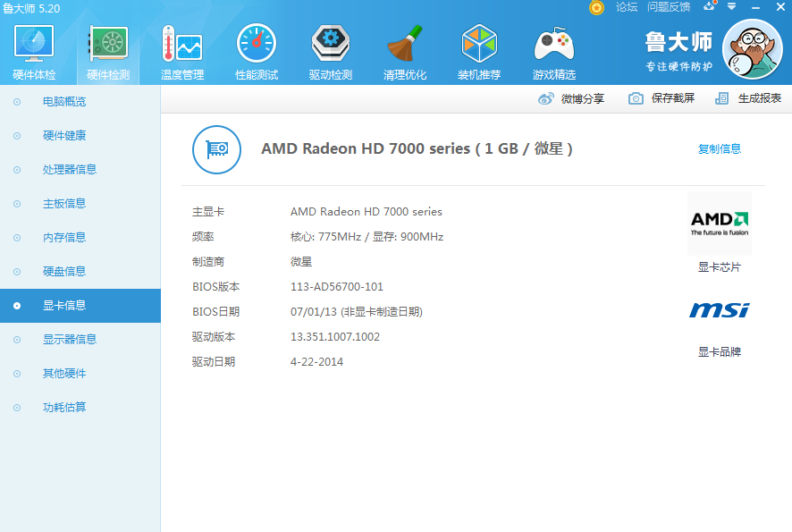Screen dimensions: 792x532
Task: Select 电脑概览 in sidebar
Action: click(x=80, y=102)
